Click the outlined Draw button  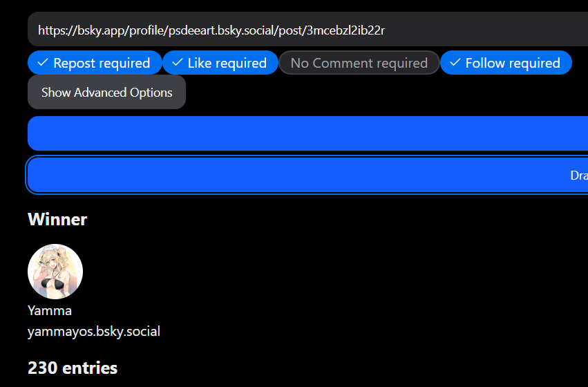tap(307, 176)
